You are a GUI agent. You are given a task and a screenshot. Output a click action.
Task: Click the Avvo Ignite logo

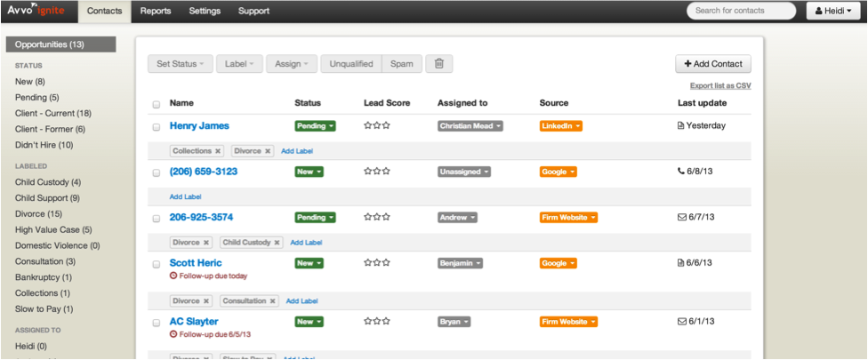[37, 11]
